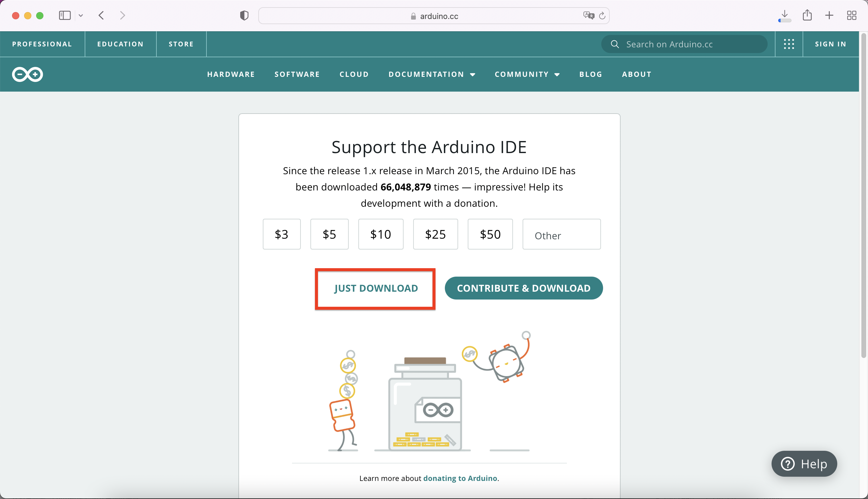Screen dimensions: 868x499
Task: Click the Other donation amount field
Action: [x=562, y=234]
